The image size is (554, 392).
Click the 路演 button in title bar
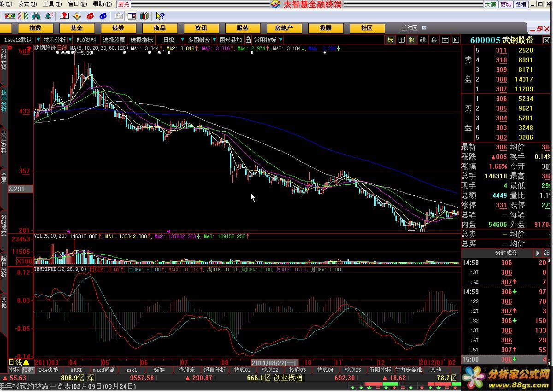[521, 4]
